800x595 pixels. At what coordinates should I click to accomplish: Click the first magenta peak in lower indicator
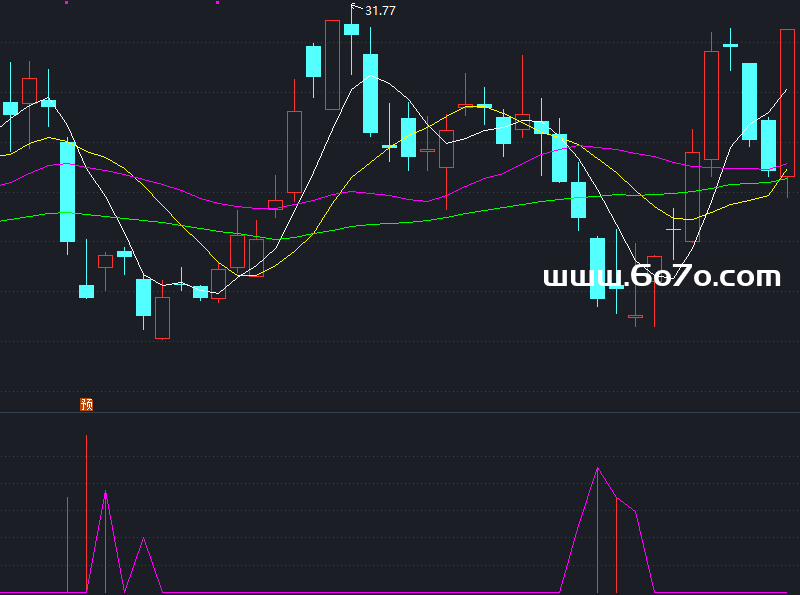[x=105, y=494]
